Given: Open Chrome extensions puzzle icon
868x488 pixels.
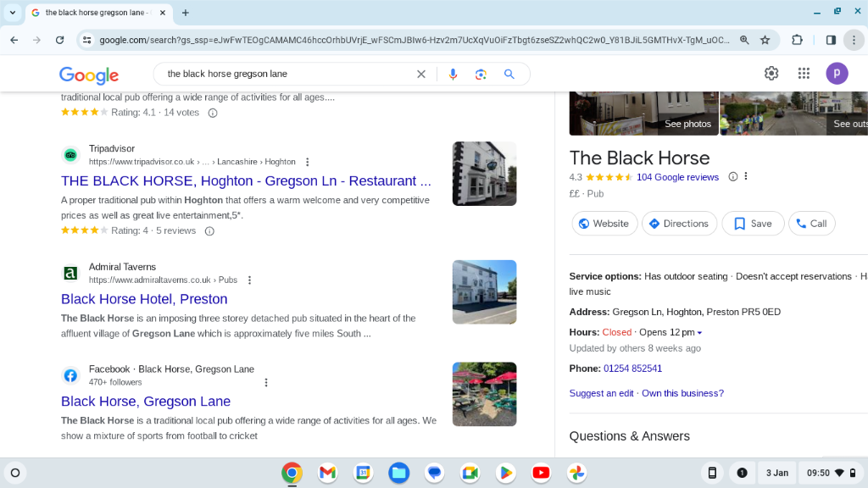Looking at the screenshot, I should click(797, 40).
